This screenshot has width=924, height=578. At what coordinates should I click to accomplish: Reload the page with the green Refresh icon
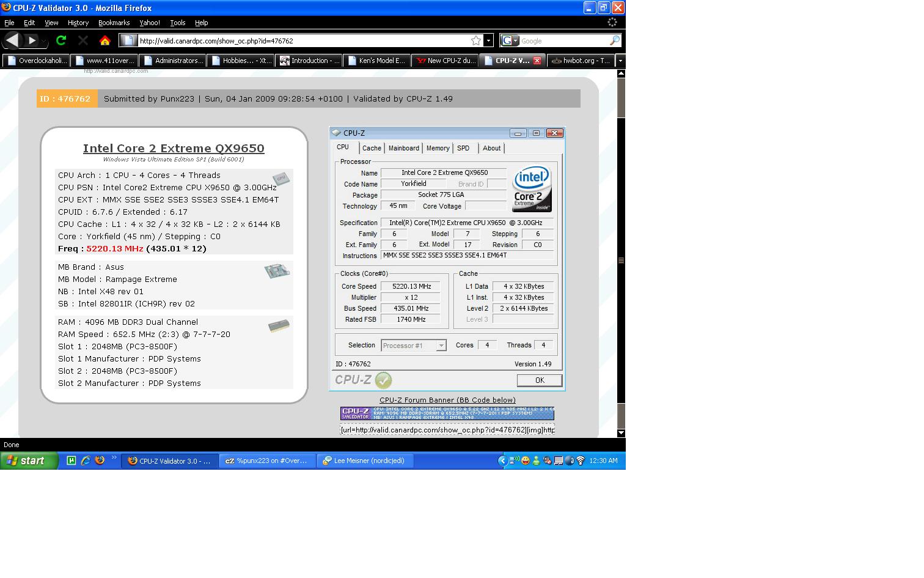tap(61, 40)
